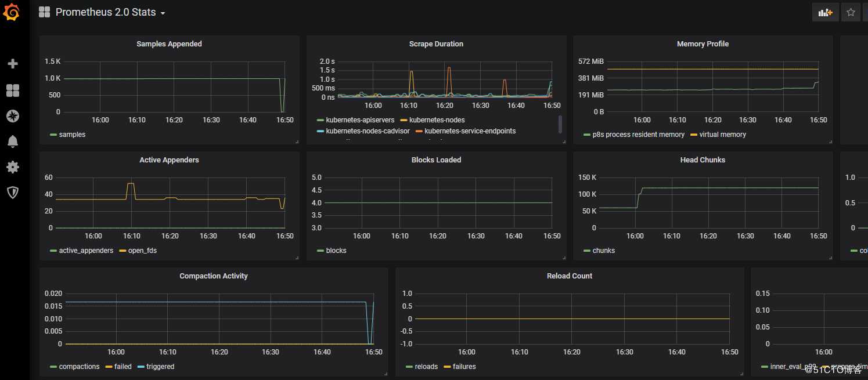The image size is (868, 380).
Task: Select the blocks legend label
Action: tap(336, 251)
